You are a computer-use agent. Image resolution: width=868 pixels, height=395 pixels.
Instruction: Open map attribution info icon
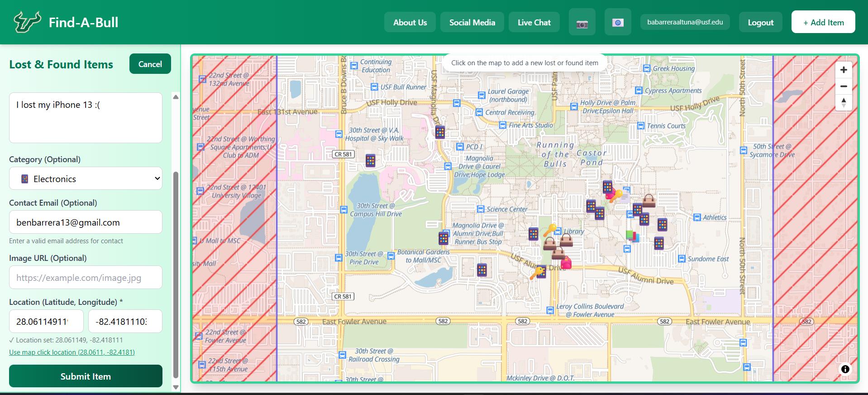[x=845, y=369]
